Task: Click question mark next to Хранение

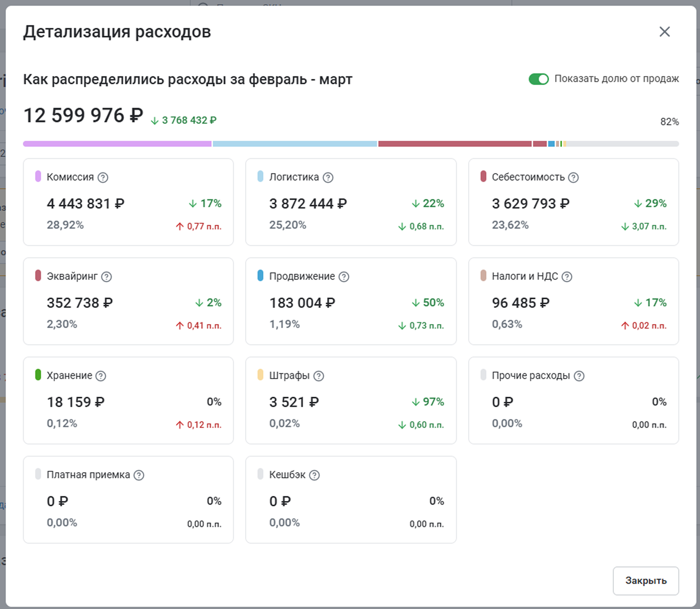Action: tap(101, 376)
